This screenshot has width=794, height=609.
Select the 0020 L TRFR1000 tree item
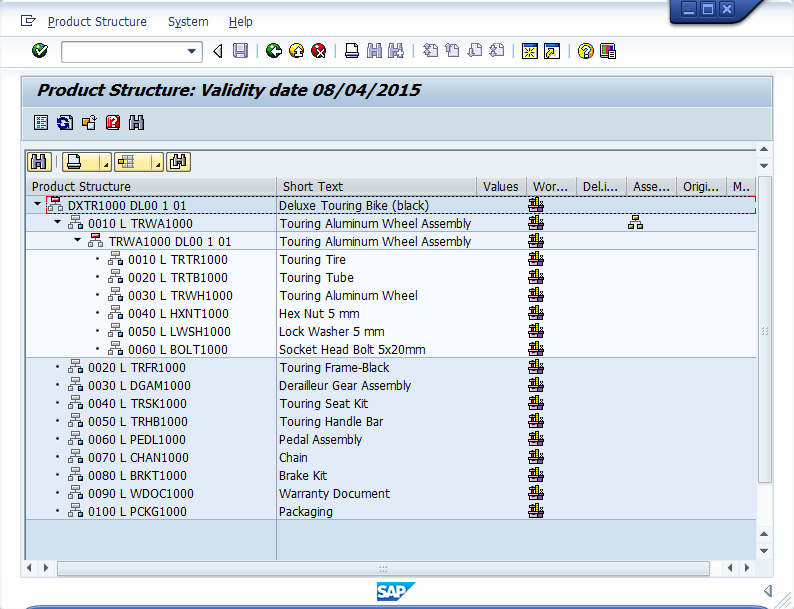[137, 368]
